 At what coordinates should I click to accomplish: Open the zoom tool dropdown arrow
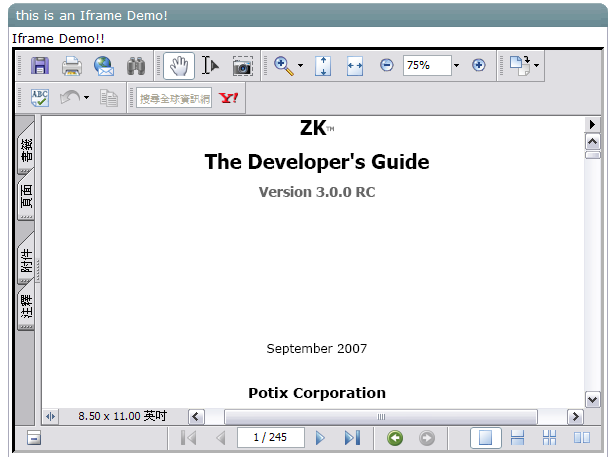click(300, 65)
